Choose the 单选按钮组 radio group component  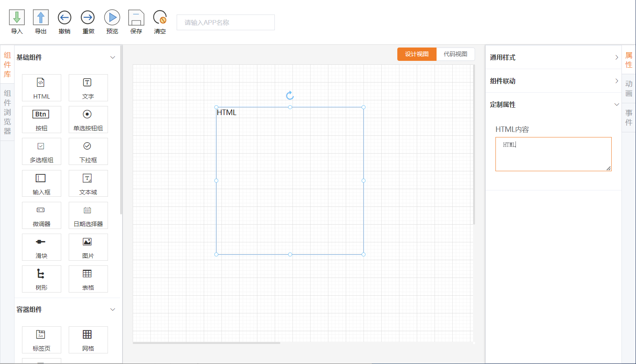(88, 119)
